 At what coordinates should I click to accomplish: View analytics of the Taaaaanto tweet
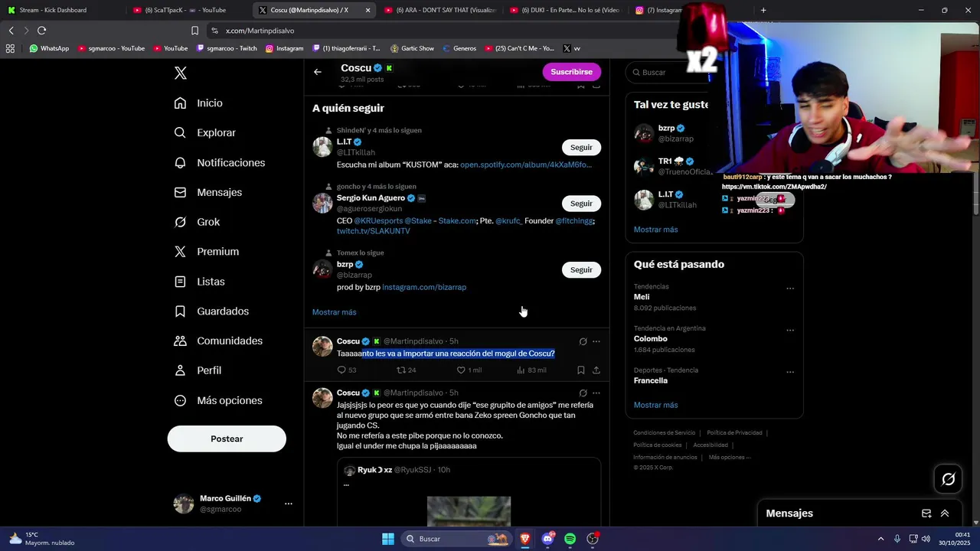[531, 370]
